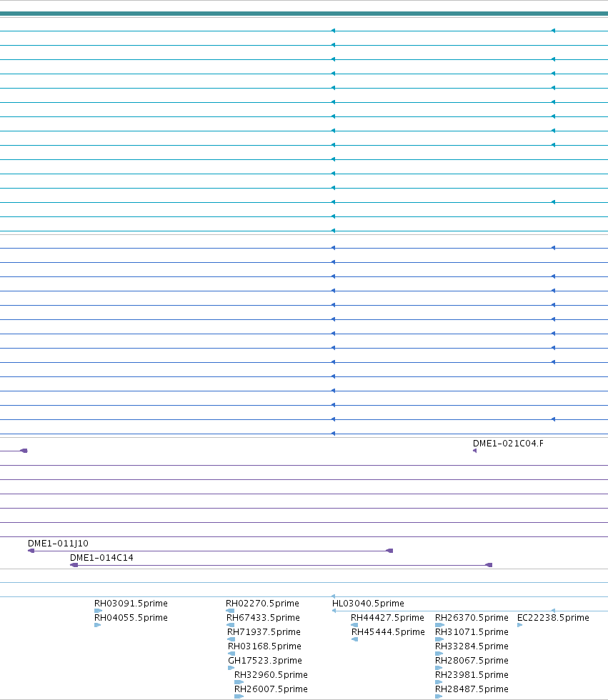608x700 pixels.
Task: Click the DME1-011J10 feature label
Action: click(x=58, y=544)
